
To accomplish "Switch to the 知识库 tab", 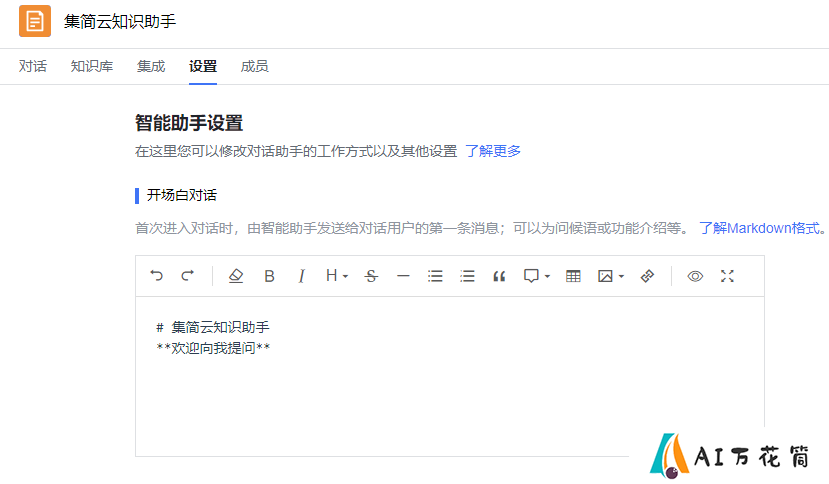I will (92, 67).
